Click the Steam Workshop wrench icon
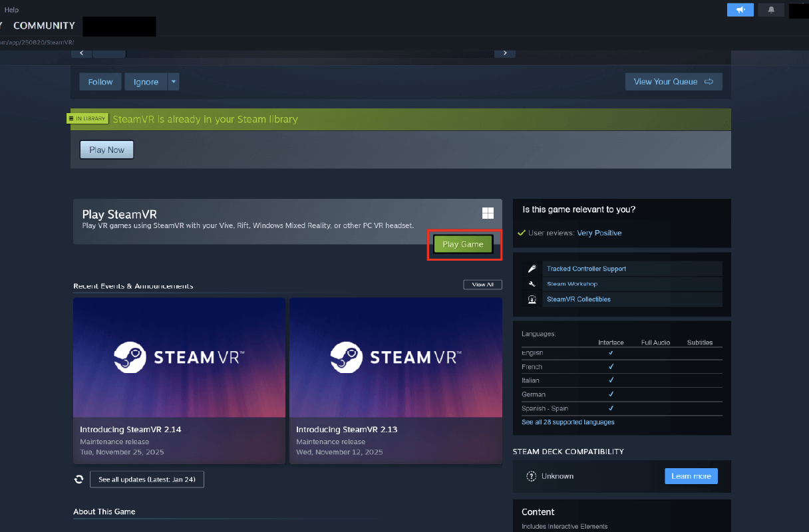The height and width of the screenshot is (532, 809). pos(532,284)
